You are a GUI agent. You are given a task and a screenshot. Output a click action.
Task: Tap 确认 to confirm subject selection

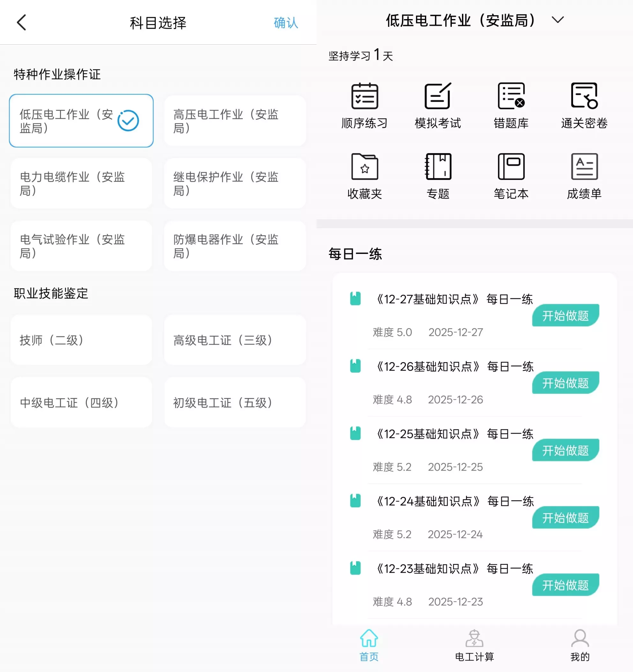click(x=286, y=23)
